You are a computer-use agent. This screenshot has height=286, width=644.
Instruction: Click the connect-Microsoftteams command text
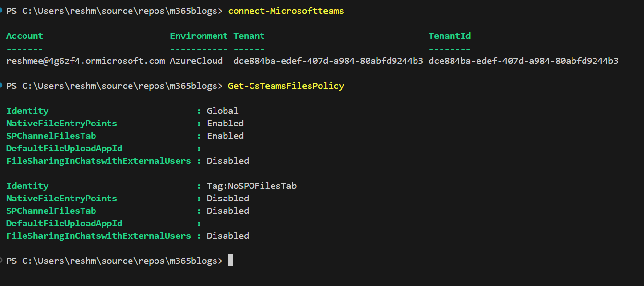[286, 11]
